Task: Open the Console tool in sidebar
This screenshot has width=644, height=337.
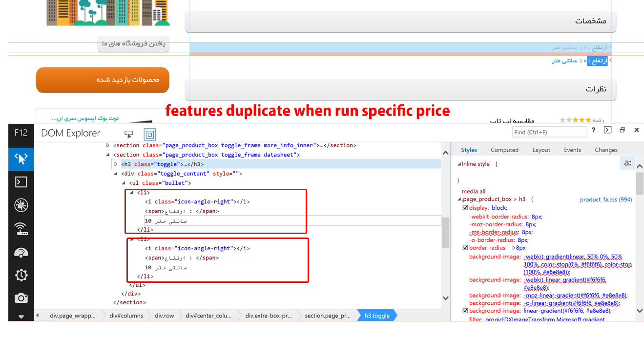Action: point(21,182)
